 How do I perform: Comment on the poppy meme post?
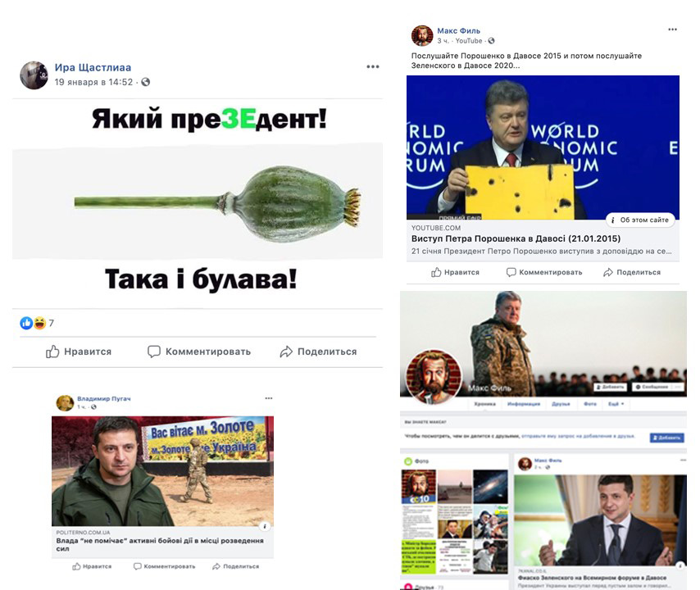199,352
